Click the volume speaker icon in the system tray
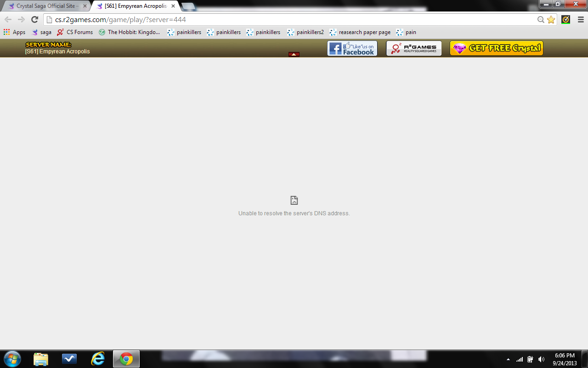The height and width of the screenshot is (368, 588). (541, 359)
